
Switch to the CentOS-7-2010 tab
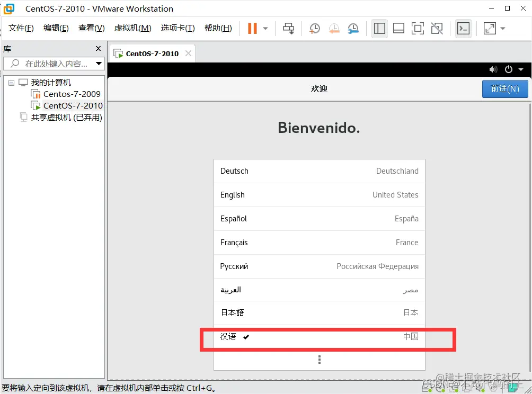click(x=152, y=53)
